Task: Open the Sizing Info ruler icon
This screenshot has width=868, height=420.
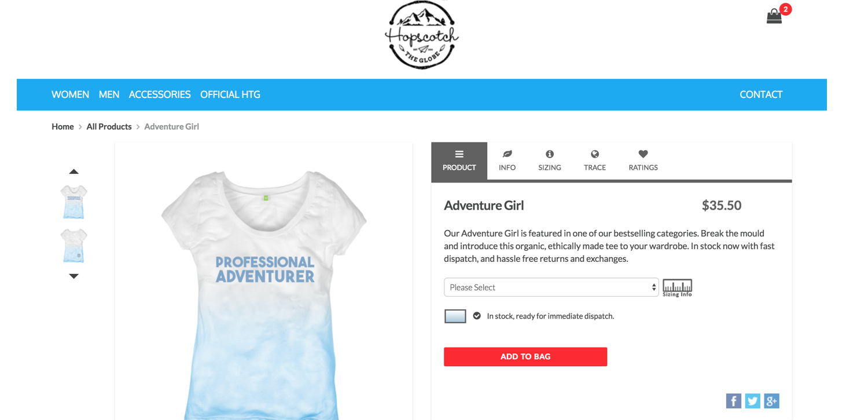Action: 678,288
